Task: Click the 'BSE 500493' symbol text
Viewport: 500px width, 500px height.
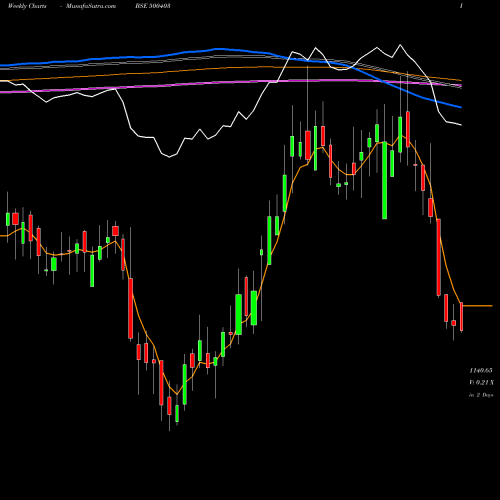Action: (153, 6)
